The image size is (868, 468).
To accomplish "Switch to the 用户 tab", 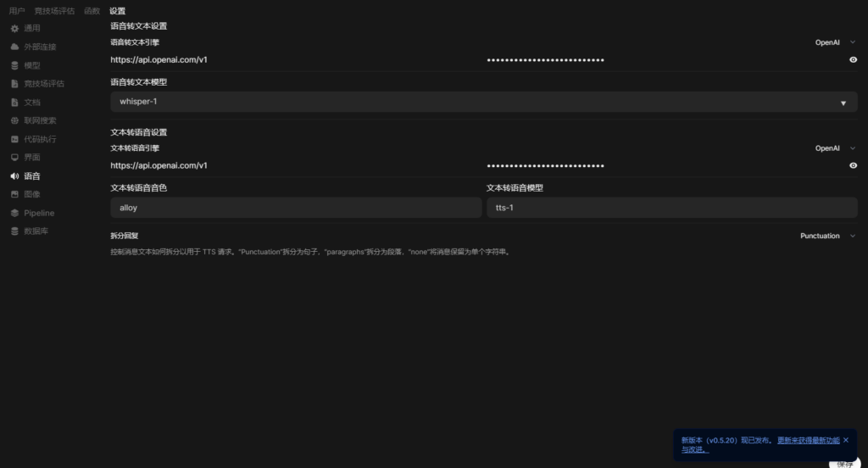I will (17, 11).
